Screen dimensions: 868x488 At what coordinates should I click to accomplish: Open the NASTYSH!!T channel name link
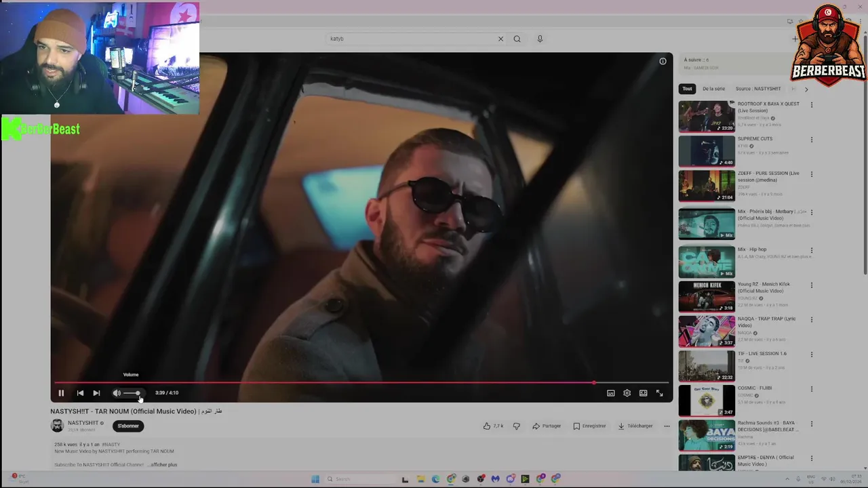coord(83,423)
